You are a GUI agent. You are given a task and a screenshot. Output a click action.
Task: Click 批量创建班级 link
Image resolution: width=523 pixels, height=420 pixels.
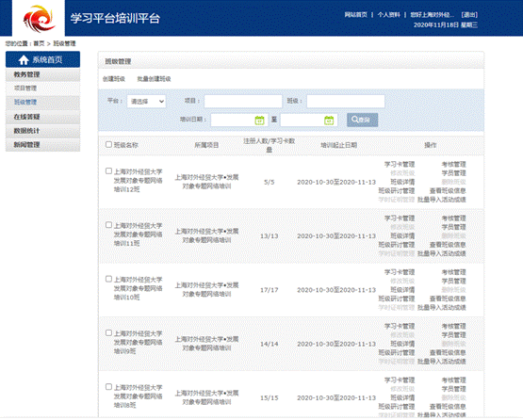[x=154, y=79]
